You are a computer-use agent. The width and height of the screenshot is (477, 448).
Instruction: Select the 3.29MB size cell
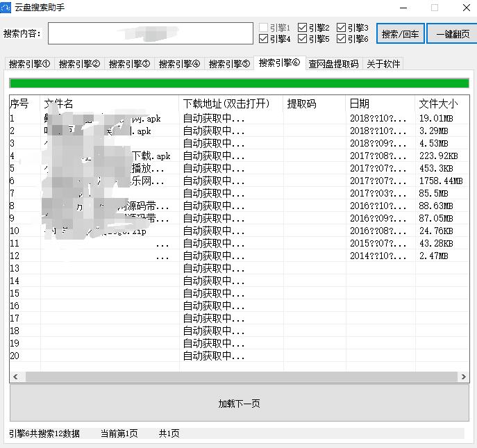click(433, 131)
